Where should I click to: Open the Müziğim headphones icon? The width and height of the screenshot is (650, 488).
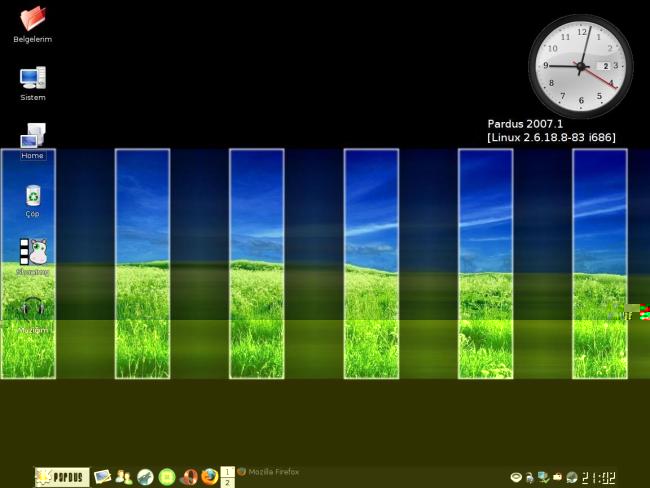[32, 309]
